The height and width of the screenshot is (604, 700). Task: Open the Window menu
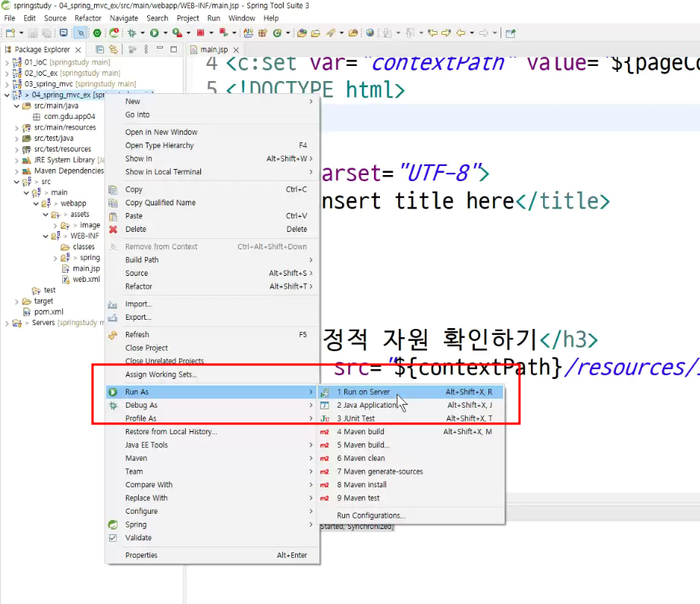point(241,18)
